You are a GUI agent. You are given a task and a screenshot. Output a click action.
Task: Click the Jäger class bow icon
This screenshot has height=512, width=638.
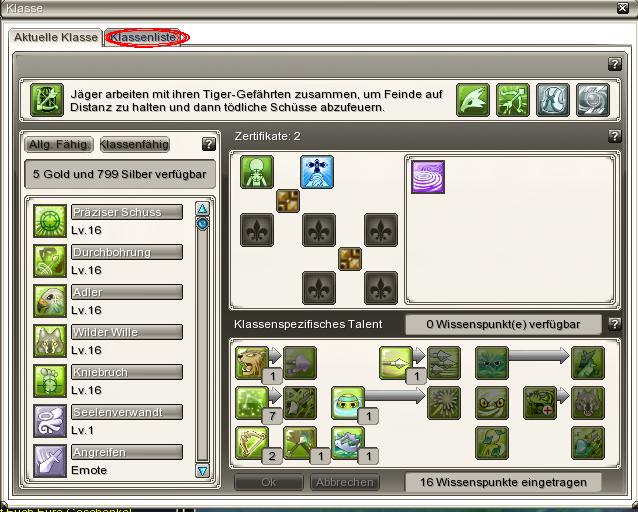47,100
